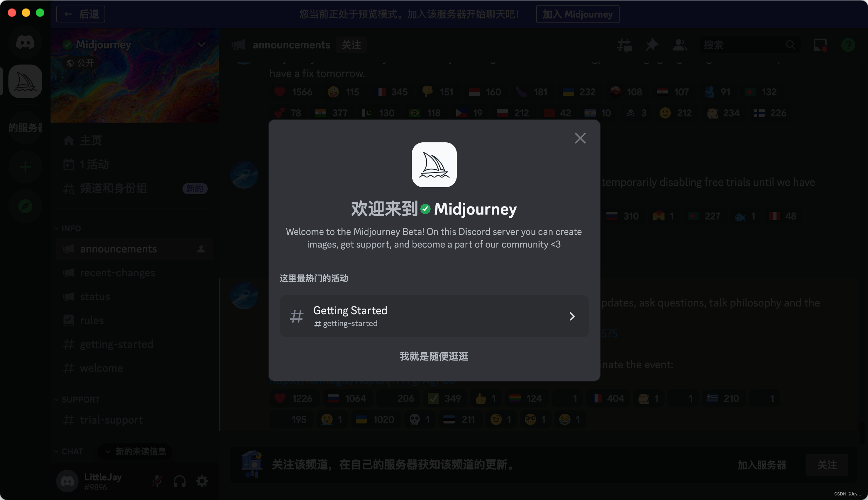Image resolution: width=868 pixels, height=500 pixels.
Task: Toggle microphone mute in user panel
Action: [x=157, y=481]
